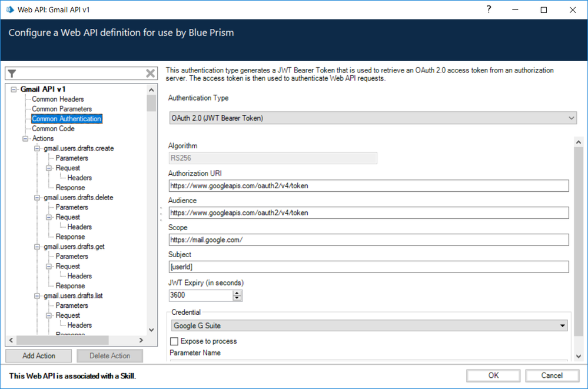
Task: Open the Authentication Type dropdown
Action: point(372,118)
